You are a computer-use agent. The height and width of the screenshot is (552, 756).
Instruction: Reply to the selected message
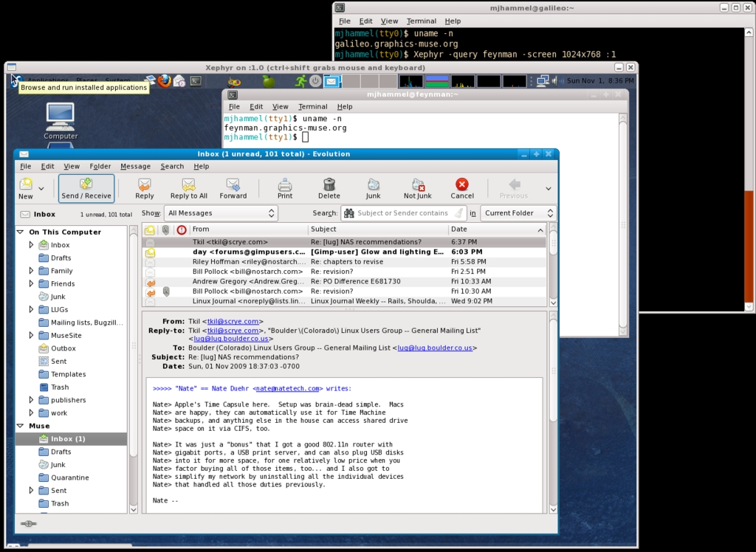145,188
